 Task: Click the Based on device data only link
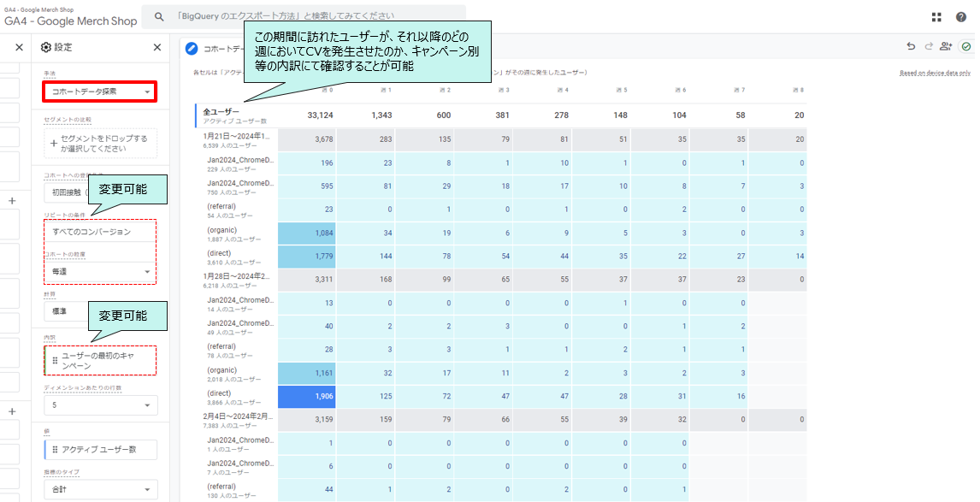click(x=936, y=74)
